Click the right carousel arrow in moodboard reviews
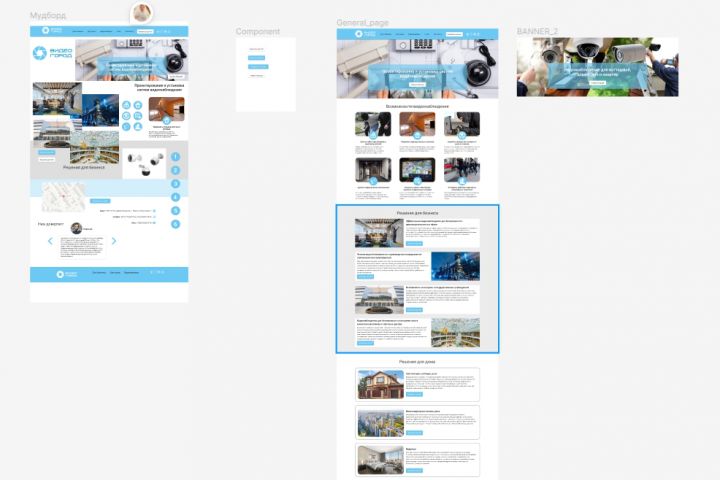The width and height of the screenshot is (720, 480). 114,241
